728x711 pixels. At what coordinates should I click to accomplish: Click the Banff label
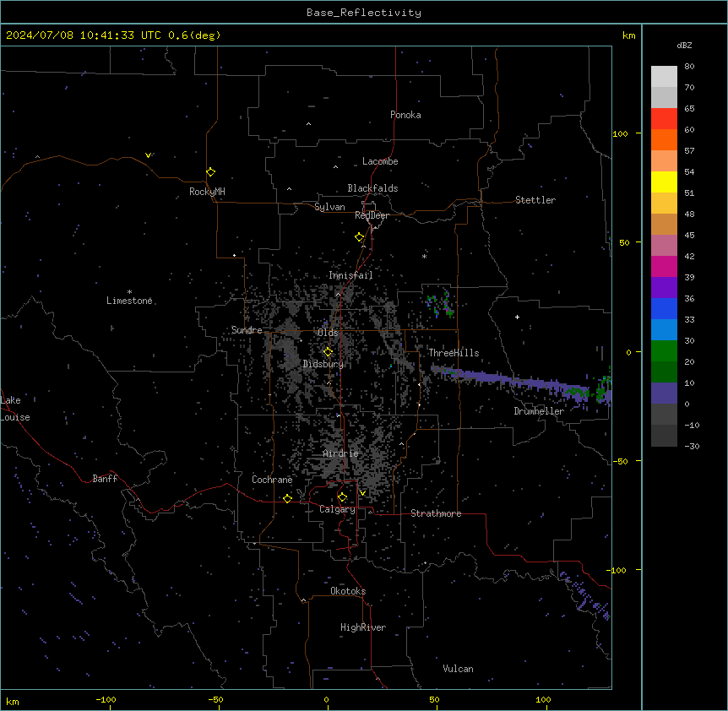105,479
